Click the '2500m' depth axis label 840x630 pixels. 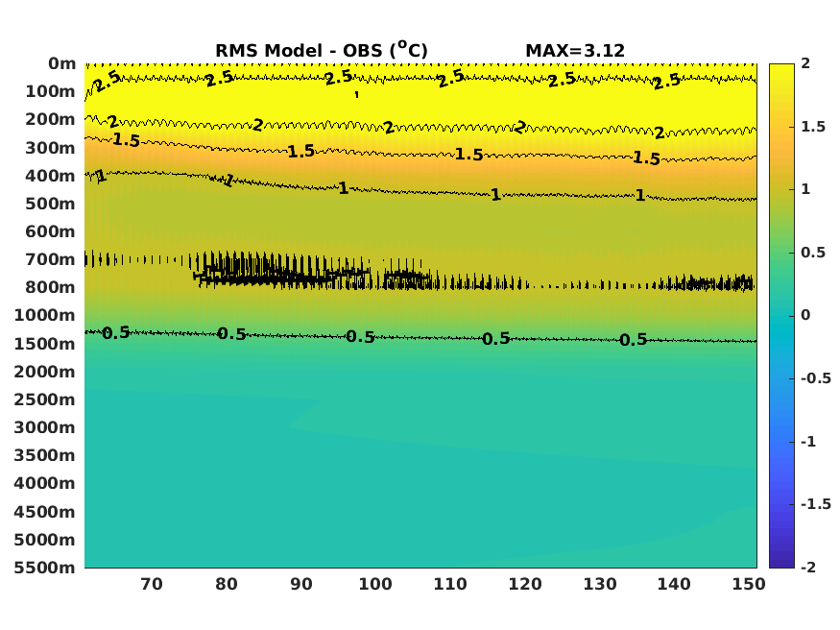(45, 400)
